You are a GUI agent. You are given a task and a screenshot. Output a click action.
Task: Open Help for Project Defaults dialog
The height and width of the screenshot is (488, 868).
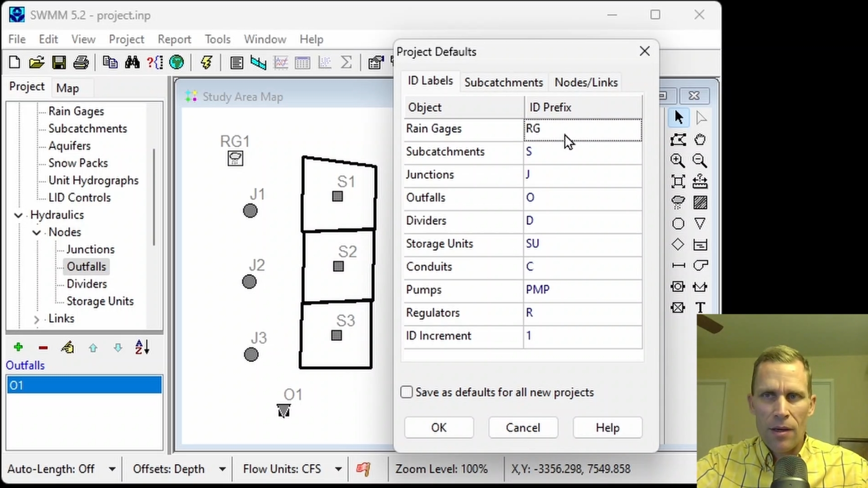(607, 428)
